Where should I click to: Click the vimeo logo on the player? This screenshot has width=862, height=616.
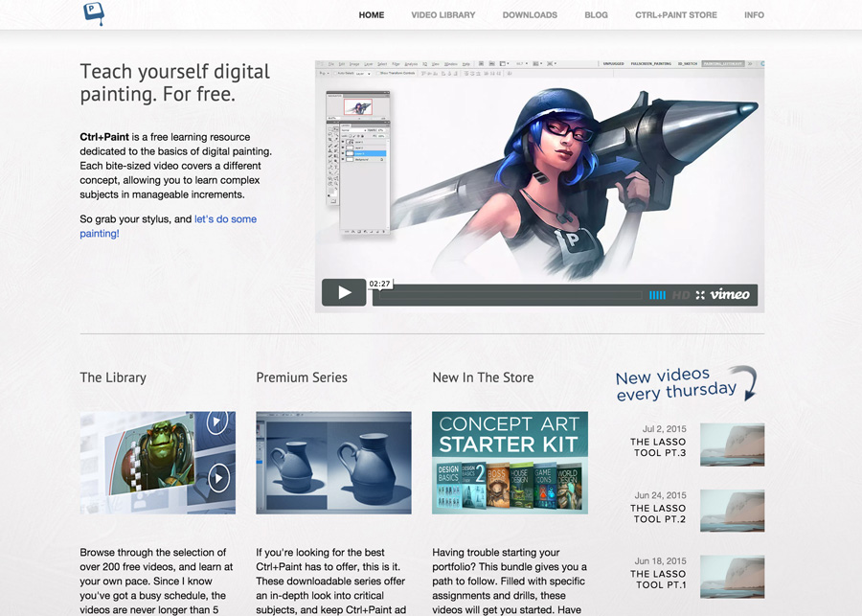pos(730,295)
